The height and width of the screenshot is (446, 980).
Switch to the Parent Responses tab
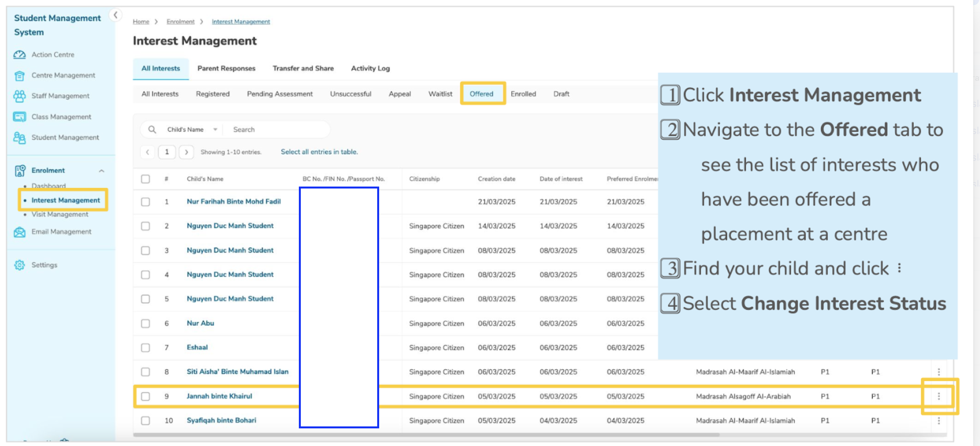(x=226, y=69)
